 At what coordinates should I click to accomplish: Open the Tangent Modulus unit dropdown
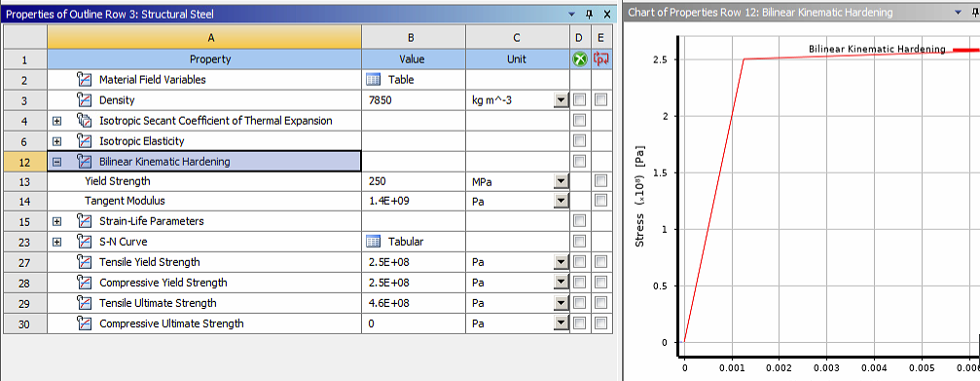pos(562,201)
